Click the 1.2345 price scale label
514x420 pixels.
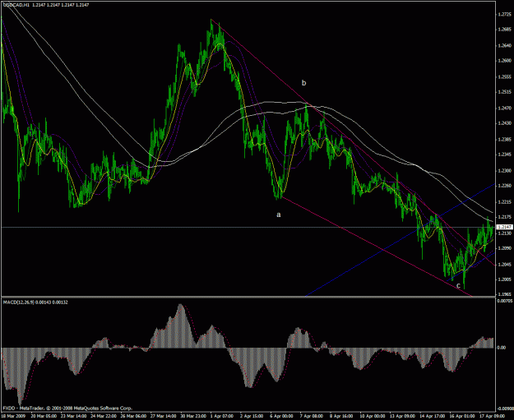point(504,155)
